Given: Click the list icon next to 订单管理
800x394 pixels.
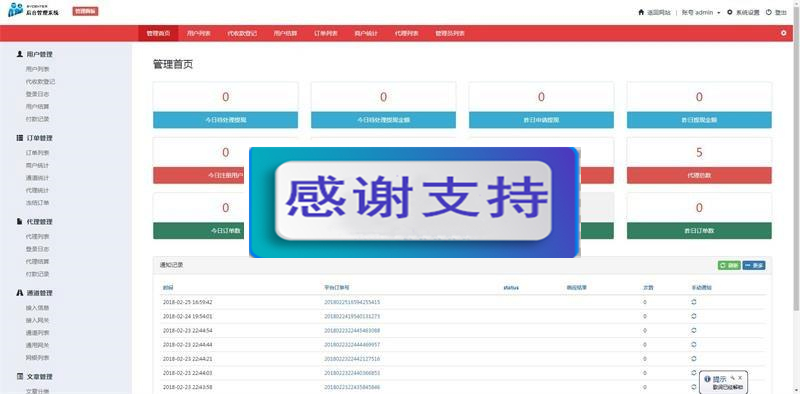Looking at the screenshot, I should pyautogui.click(x=19, y=138).
